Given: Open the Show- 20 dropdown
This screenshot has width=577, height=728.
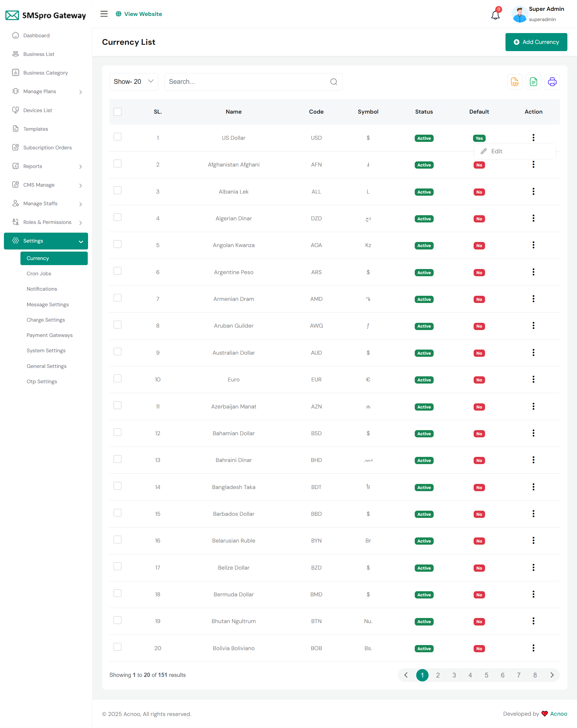Looking at the screenshot, I should tap(134, 82).
